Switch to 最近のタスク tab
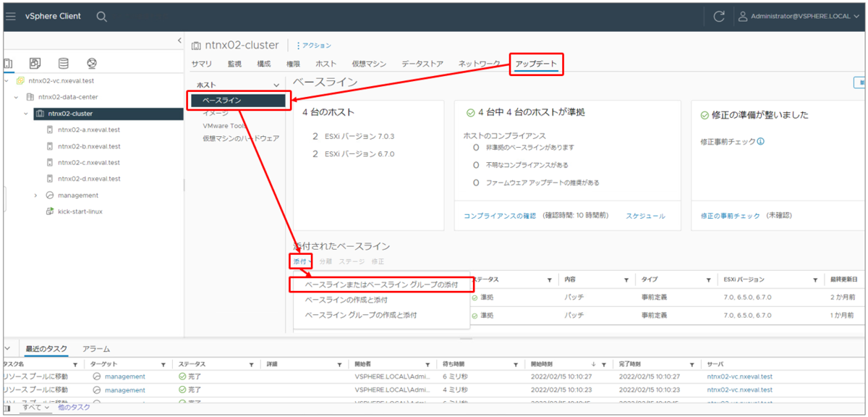This screenshot has height=417, width=868. pyautogui.click(x=46, y=349)
